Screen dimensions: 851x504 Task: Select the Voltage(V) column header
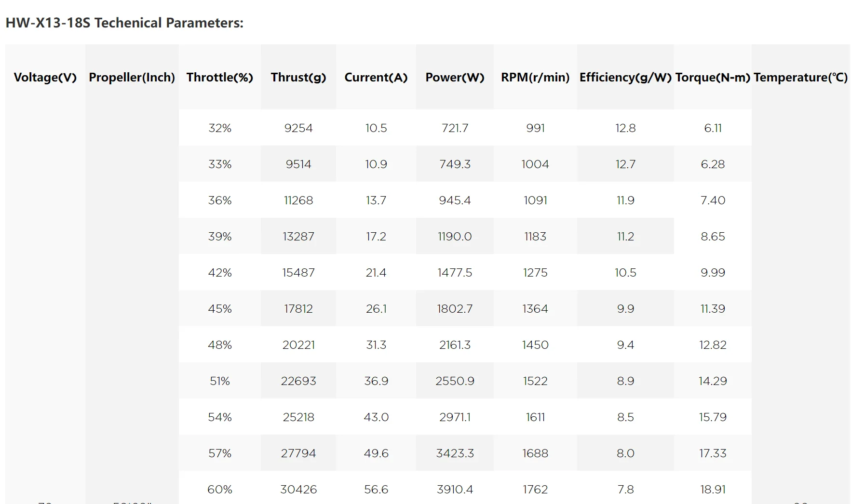45,77
